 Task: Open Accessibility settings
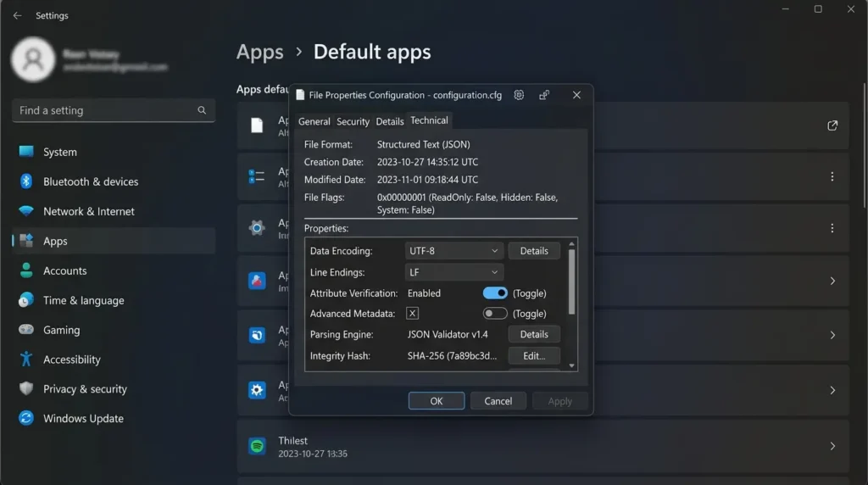point(114,360)
